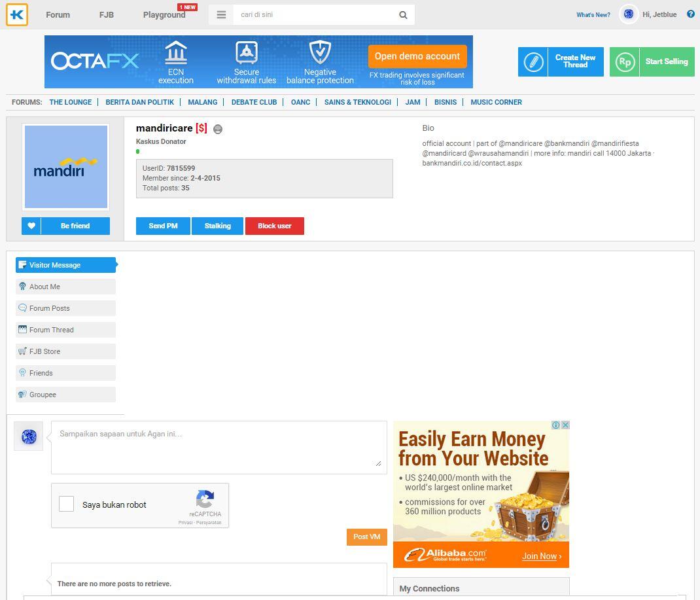
Task: Close the Alibaba ad with X icon
Action: click(x=565, y=425)
